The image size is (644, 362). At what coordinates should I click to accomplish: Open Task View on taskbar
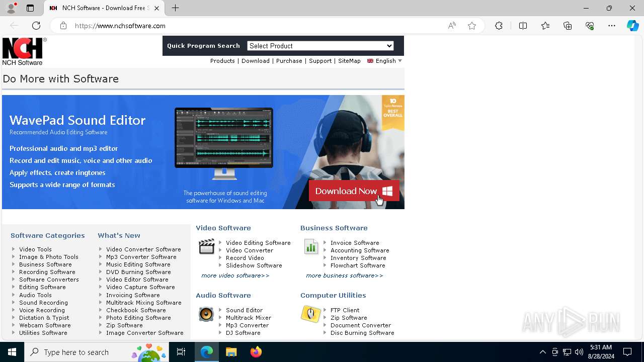pyautogui.click(x=181, y=352)
